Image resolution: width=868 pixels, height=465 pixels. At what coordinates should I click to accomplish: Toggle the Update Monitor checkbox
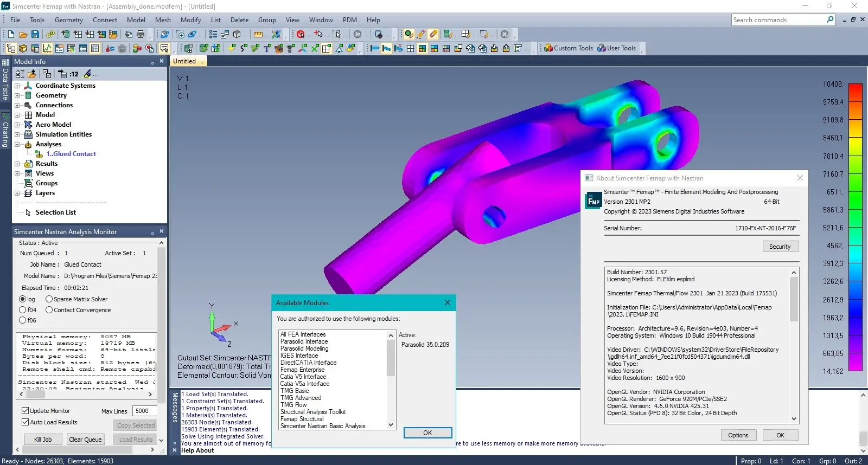(25, 411)
